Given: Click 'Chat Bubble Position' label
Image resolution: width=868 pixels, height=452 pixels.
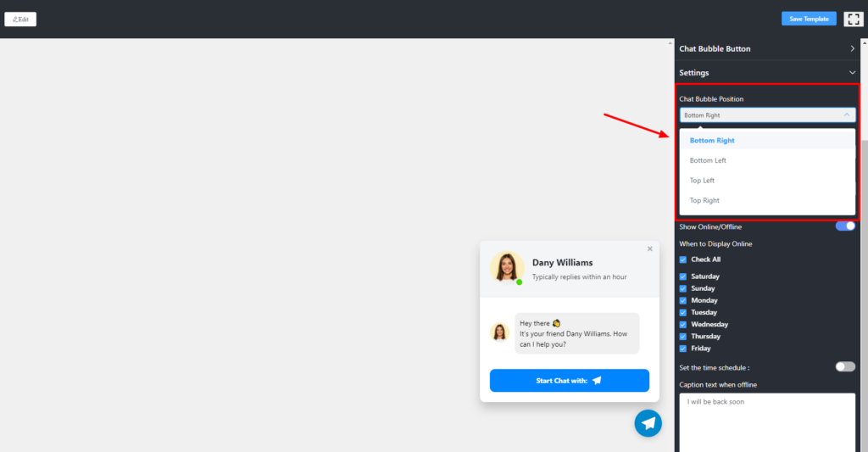Looking at the screenshot, I should click(x=711, y=99).
